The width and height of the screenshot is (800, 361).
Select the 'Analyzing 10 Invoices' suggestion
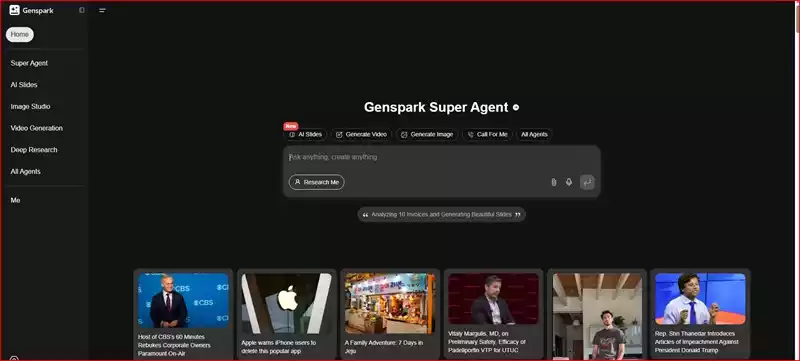(x=441, y=215)
